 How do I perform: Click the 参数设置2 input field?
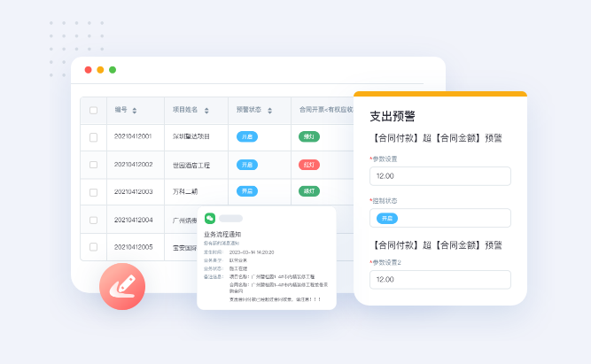[439, 279]
